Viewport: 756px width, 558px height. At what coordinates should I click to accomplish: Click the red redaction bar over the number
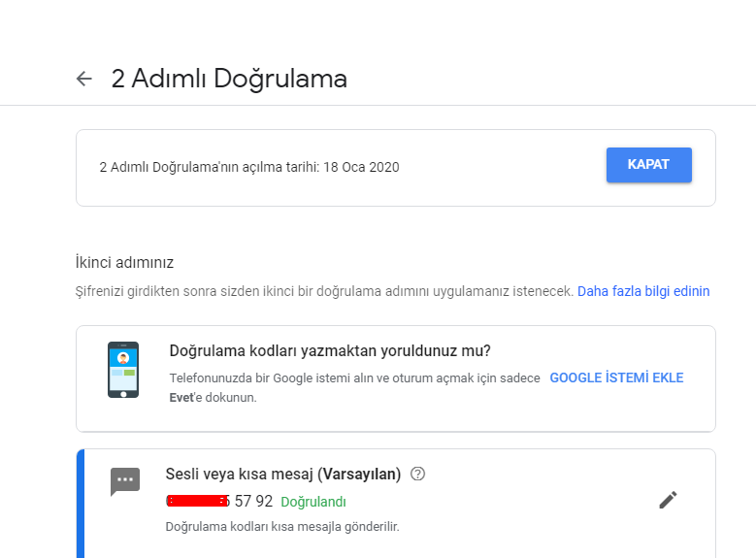tap(197, 501)
